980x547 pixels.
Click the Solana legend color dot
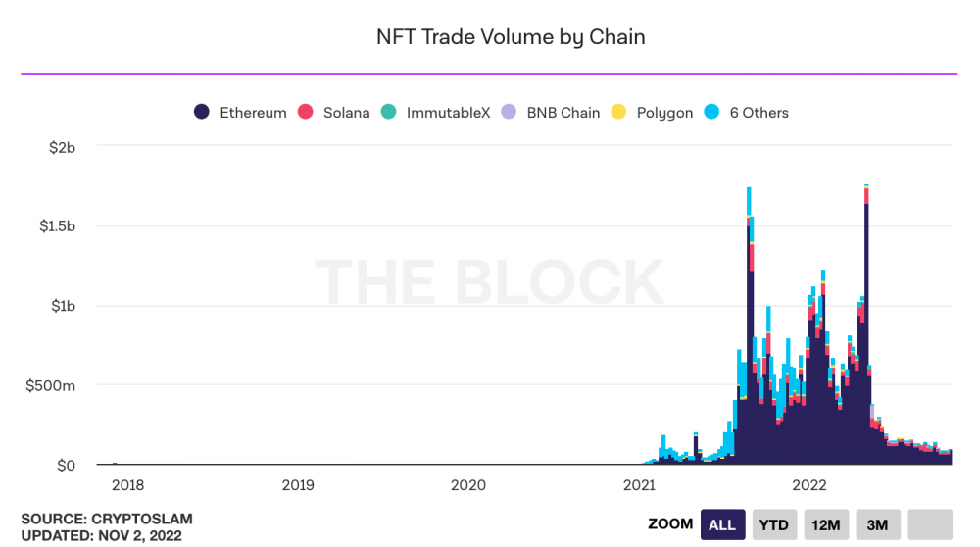click(x=305, y=112)
